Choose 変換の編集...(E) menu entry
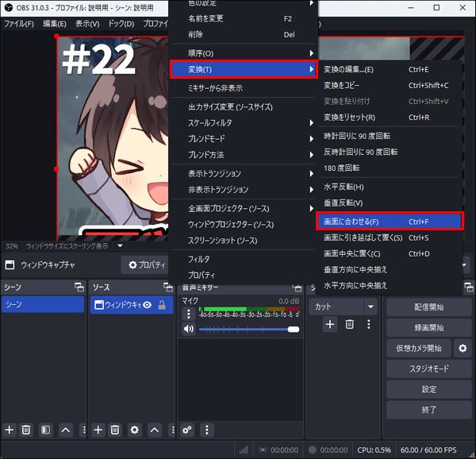This screenshot has width=476, height=459. tap(390, 70)
